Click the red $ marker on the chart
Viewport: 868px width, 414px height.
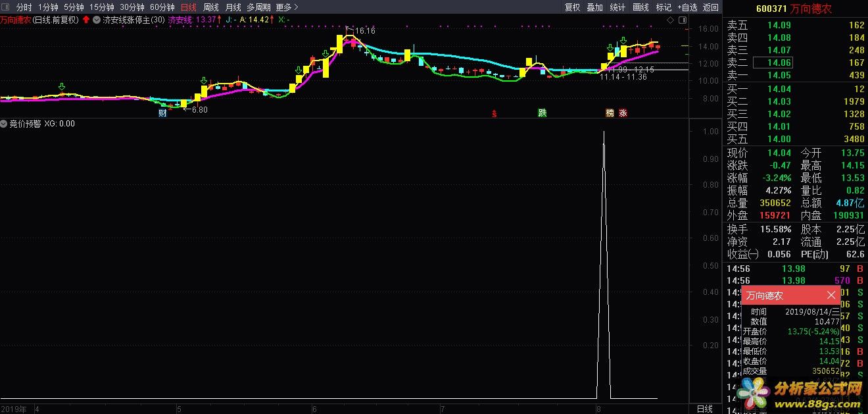click(494, 113)
